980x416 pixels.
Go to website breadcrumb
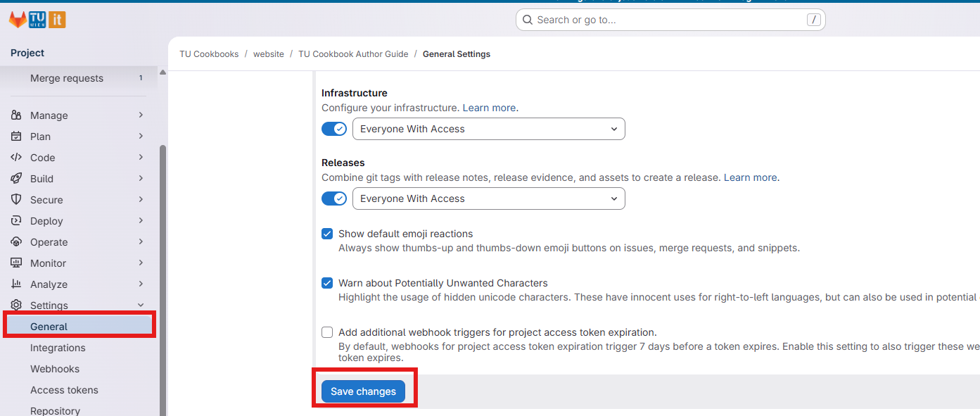tap(269, 54)
